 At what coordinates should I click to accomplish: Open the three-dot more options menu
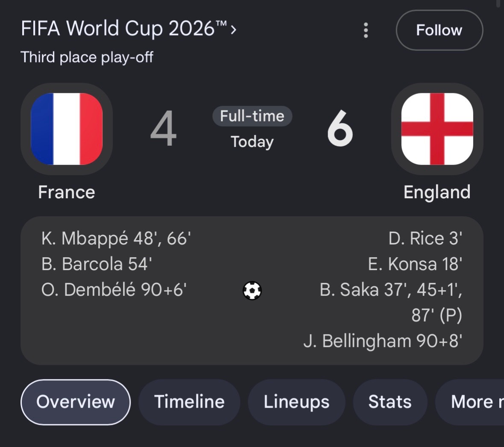[366, 30]
